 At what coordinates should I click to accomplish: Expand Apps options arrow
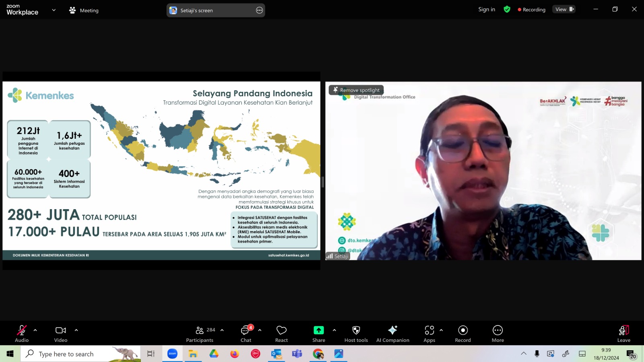[441, 330]
